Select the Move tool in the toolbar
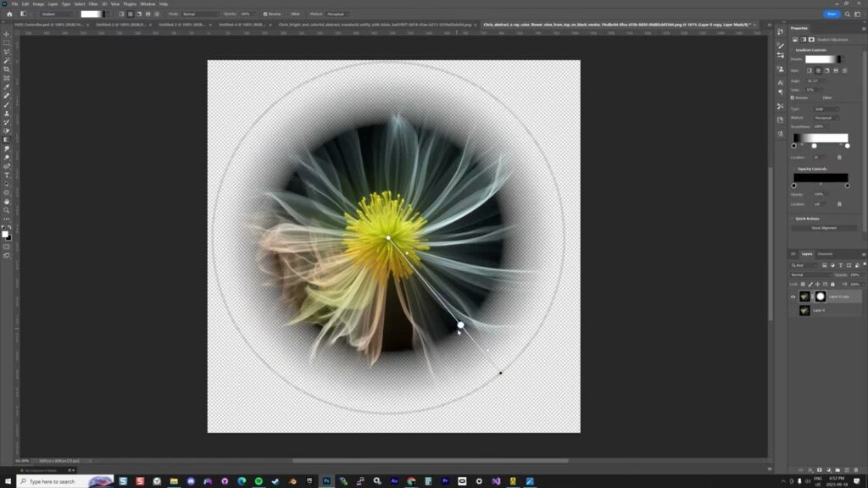Viewport: 868px width, 488px height. 7,34
